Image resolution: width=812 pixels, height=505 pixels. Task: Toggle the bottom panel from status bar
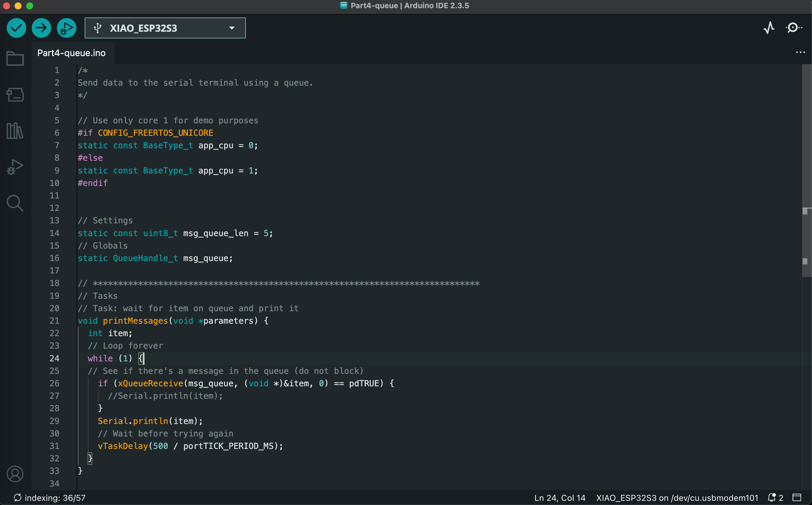point(797,498)
